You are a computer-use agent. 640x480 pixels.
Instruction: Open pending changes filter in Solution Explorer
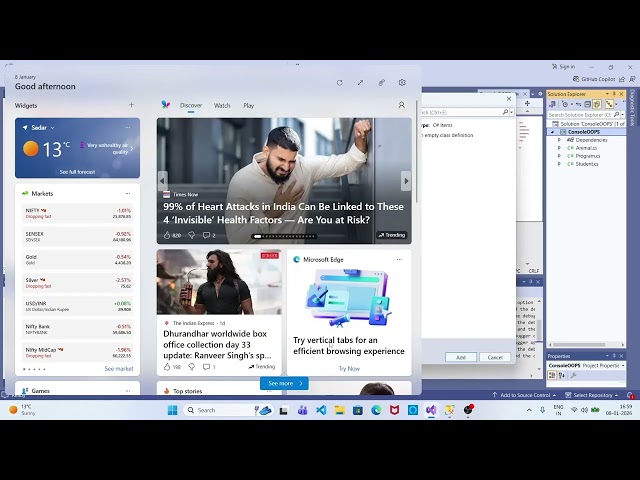pos(565,104)
